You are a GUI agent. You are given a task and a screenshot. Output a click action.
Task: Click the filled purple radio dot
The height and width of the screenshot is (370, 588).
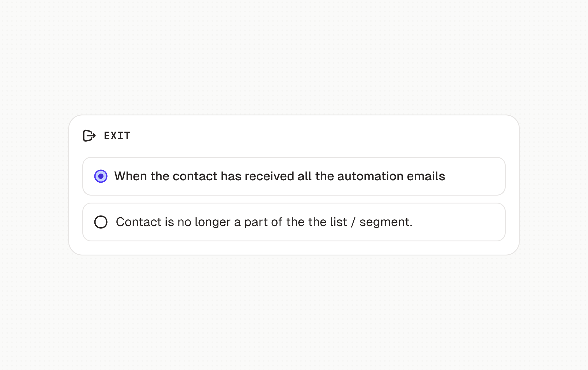[101, 176]
